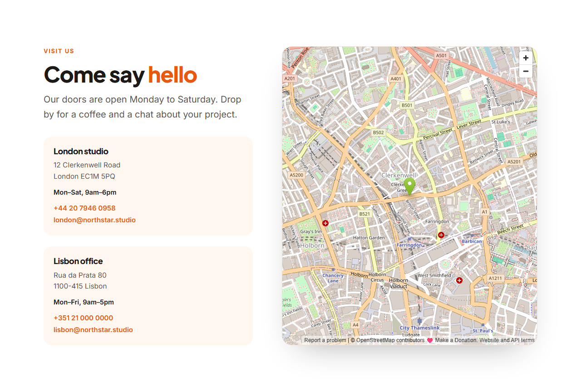
Task: Click 'West Smithfield' map label
Action: [x=434, y=275]
